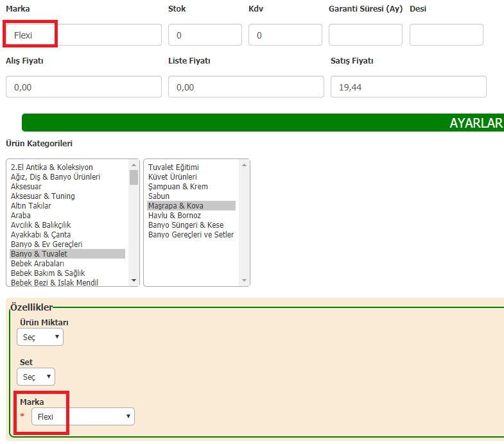Select Banyo Gereçleri ve Setler subcategory
This screenshot has width=504, height=444.
(191, 235)
